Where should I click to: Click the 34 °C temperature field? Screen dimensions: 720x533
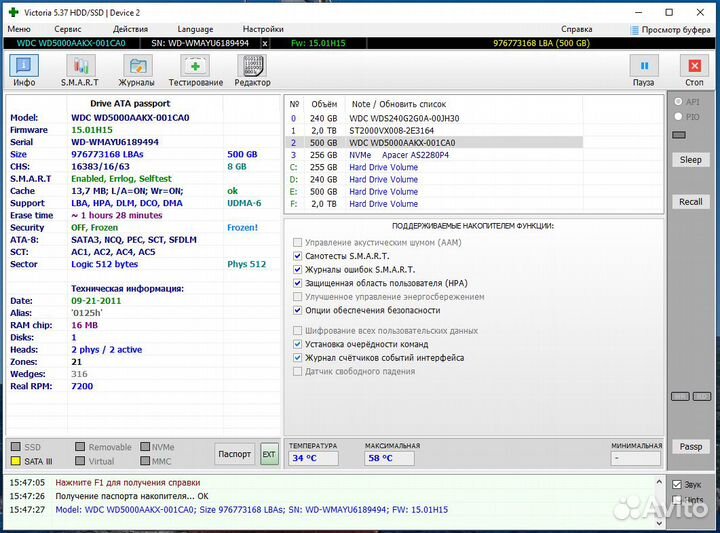[x=313, y=458]
